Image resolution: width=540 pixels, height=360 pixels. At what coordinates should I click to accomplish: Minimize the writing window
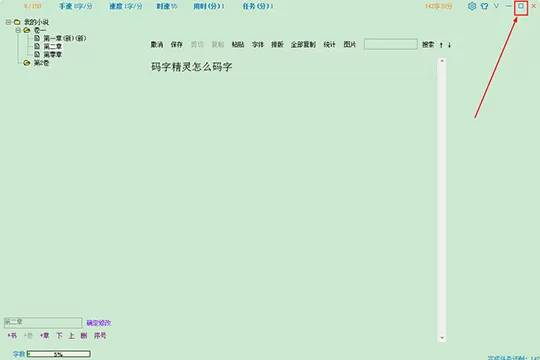coord(508,6)
